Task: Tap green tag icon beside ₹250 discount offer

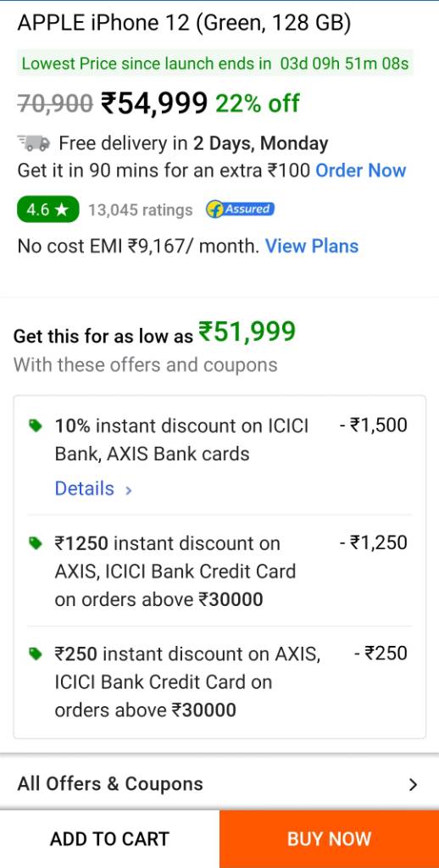Action: pos(36,654)
